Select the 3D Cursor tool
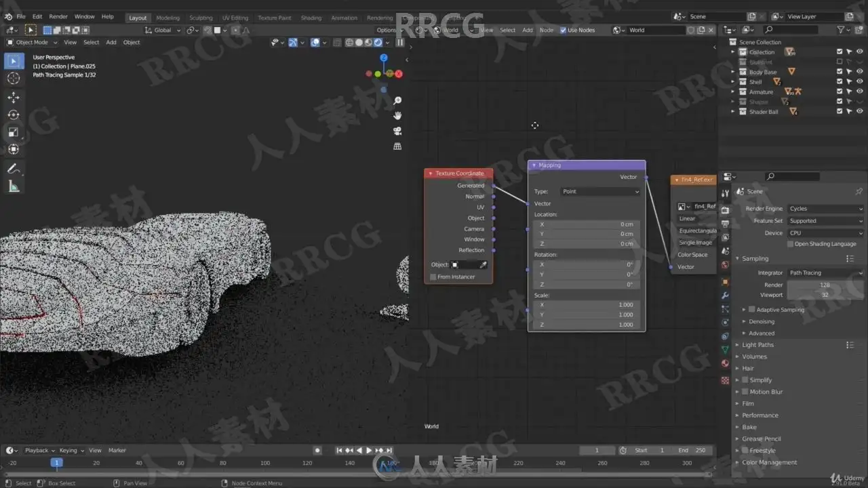This screenshot has height=488, width=868. [14, 79]
